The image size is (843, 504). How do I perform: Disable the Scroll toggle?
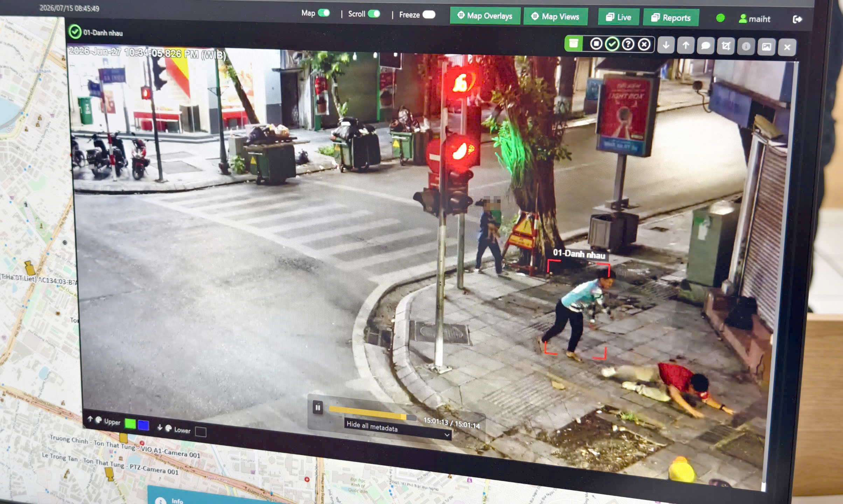point(374,14)
